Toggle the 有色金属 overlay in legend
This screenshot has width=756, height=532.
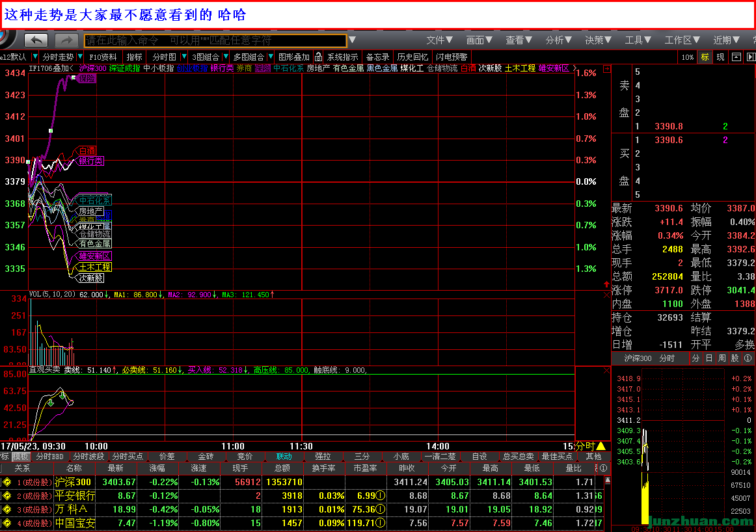(348, 68)
